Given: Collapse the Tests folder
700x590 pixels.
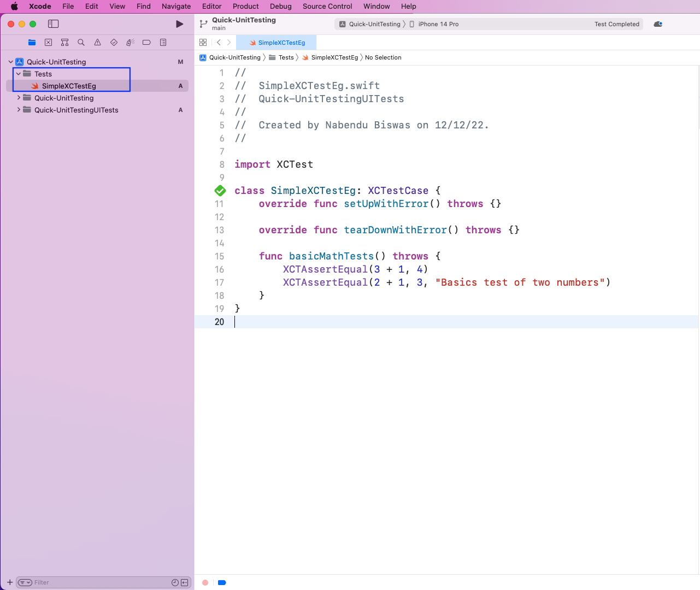Looking at the screenshot, I should 18,74.
